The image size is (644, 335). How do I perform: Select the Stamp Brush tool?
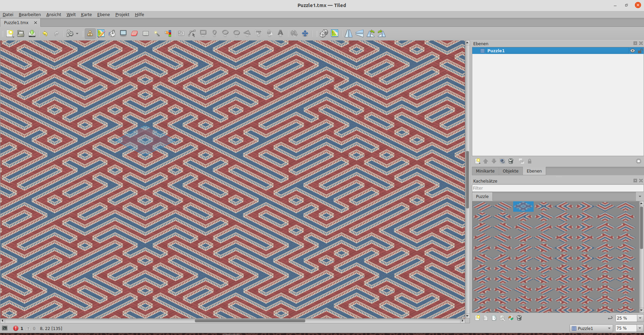pyautogui.click(x=90, y=33)
